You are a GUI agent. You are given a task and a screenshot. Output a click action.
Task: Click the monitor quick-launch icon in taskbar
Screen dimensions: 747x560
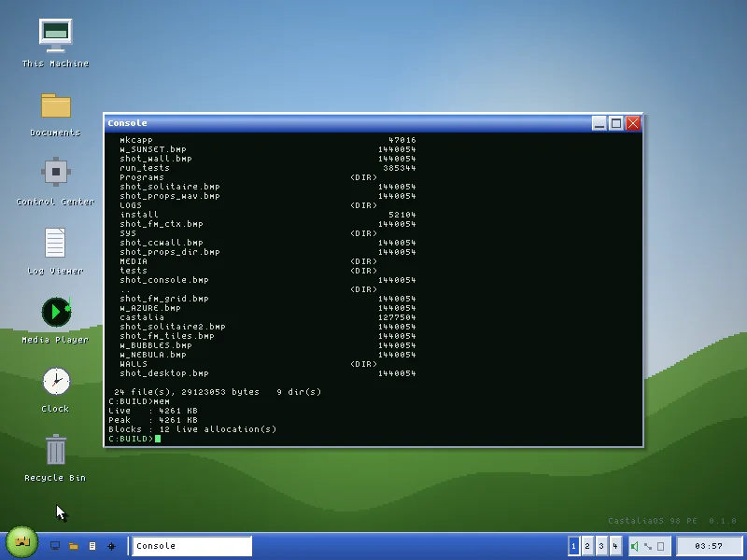pyautogui.click(x=55, y=546)
